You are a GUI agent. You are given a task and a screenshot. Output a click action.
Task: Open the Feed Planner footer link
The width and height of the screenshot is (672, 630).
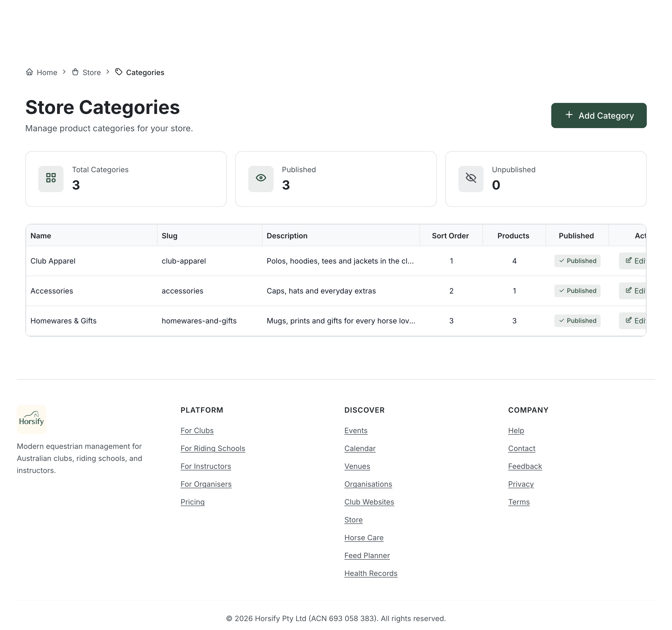point(367,556)
